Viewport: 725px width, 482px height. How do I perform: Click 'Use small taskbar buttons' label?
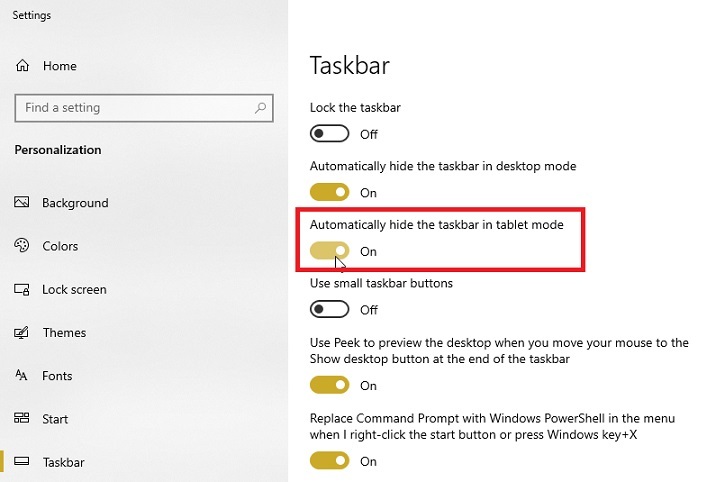tap(381, 283)
